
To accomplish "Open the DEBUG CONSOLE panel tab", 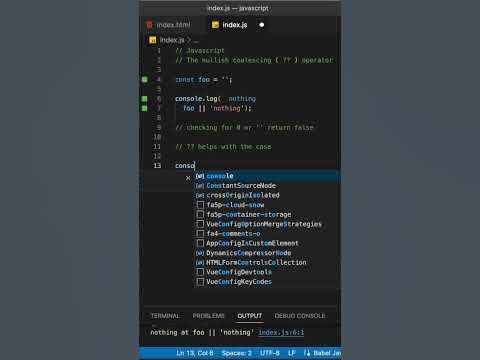I will pos(300,316).
